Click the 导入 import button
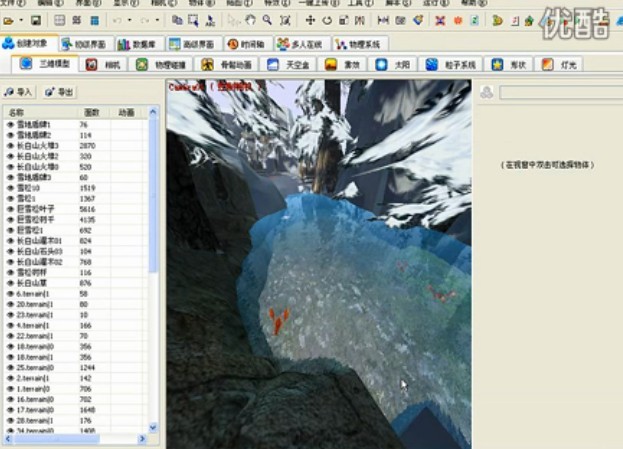The image size is (623, 449). [x=19, y=92]
